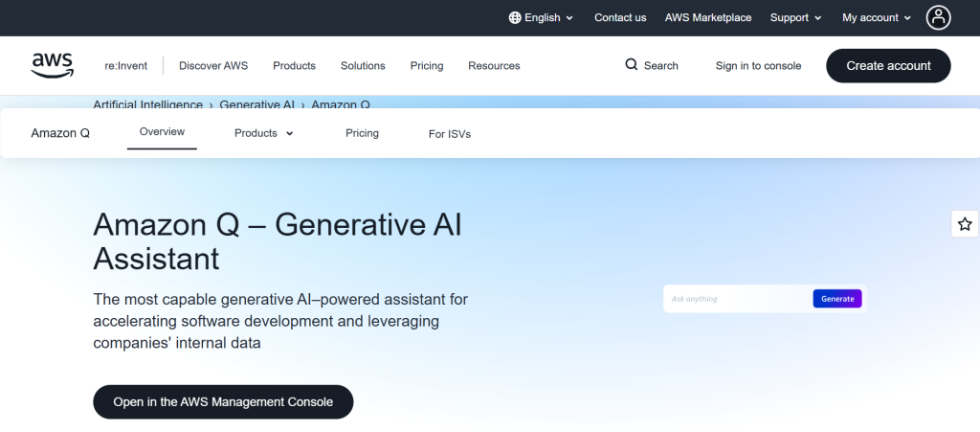Open the main navigation Pricing menu
This screenshot has height=432, width=980.
[426, 66]
